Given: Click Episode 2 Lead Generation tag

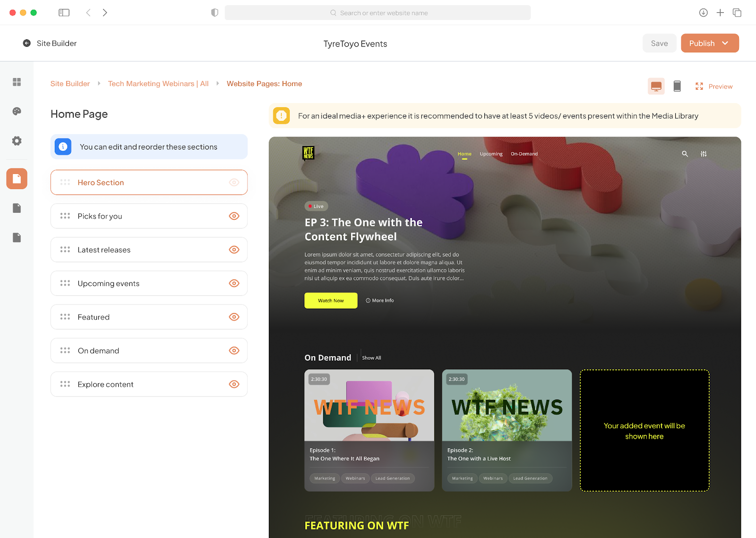Looking at the screenshot, I should 530,478.
